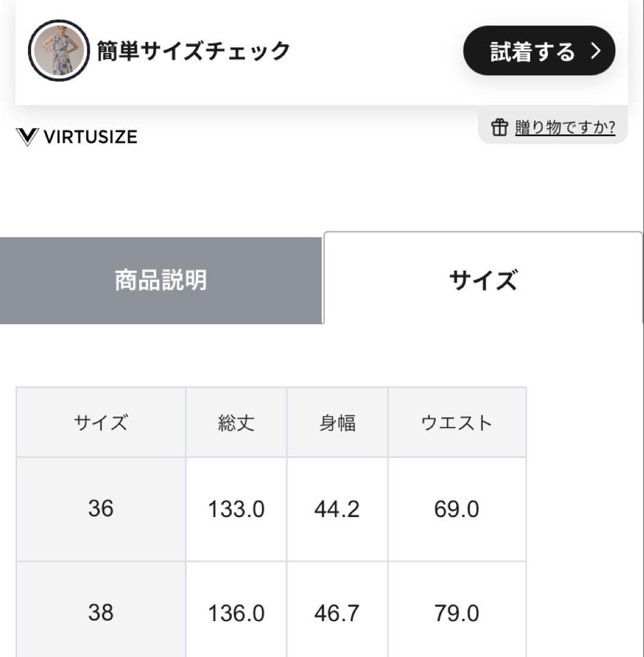Select the サイズ tab
Screen dimensions: 644x657
pyautogui.click(x=483, y=280)
